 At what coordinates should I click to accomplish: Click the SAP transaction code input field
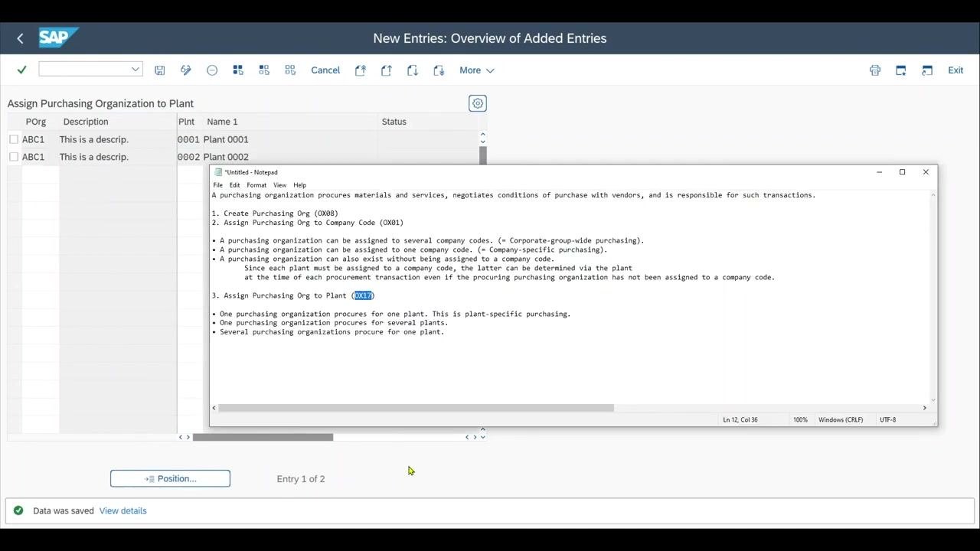click(x=90, y=69)
